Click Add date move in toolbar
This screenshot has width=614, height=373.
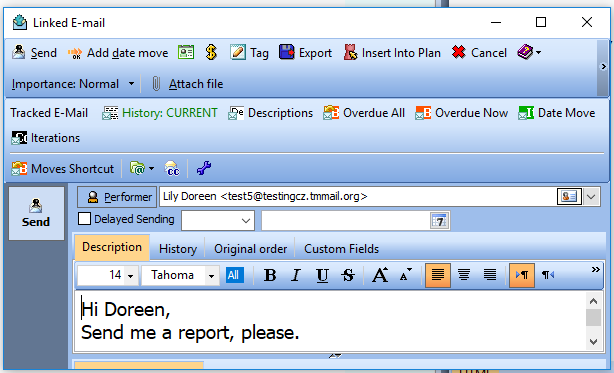[x=118, y=52]
